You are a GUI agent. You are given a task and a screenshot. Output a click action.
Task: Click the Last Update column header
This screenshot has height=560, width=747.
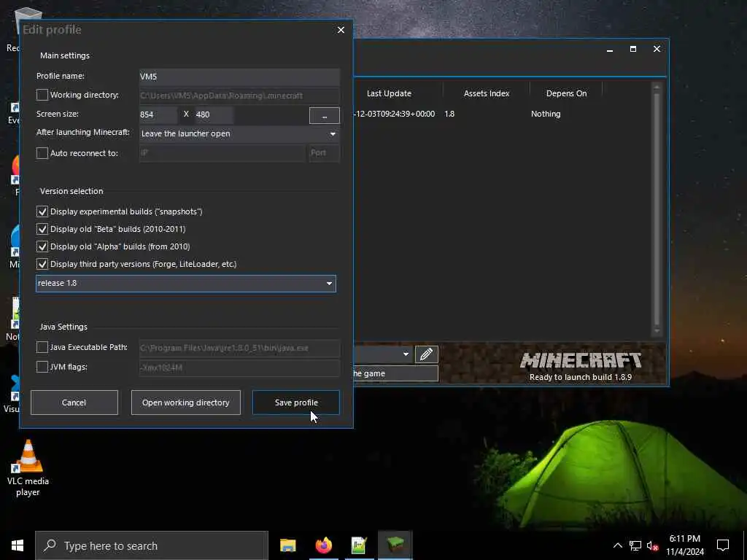(389, 93)
